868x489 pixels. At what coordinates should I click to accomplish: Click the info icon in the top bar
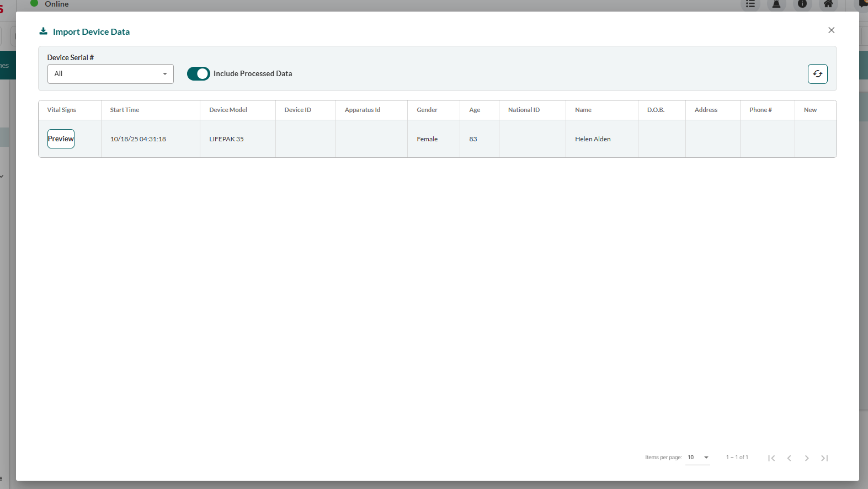802,4
